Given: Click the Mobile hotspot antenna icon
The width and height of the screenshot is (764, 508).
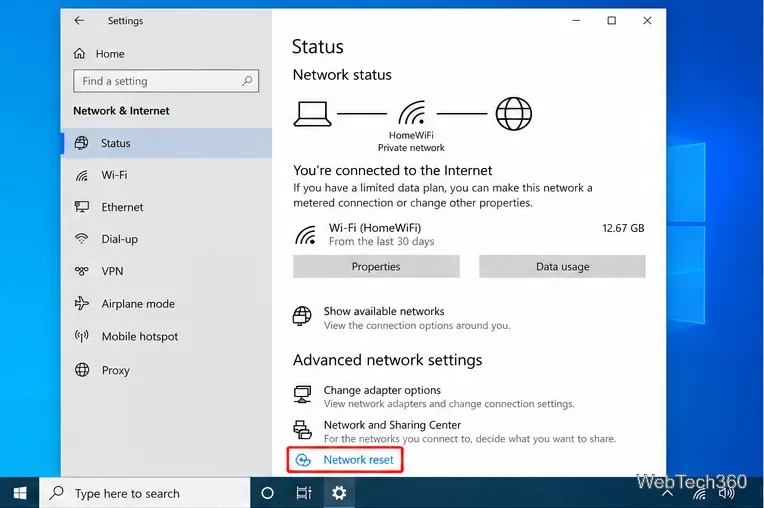Looking at the screenshot, I should click(81, 336).
